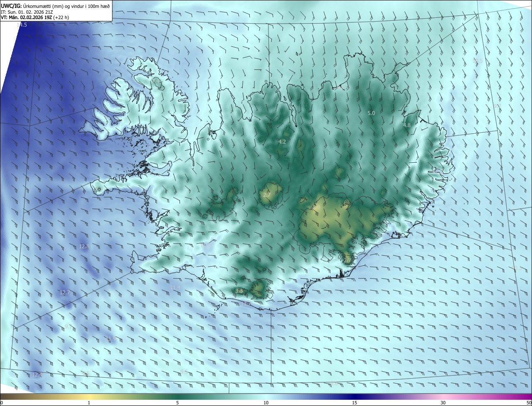The width and height of the screenshot is (532, 406).
Task: Click the 10 tick on the colour scale
Action: coord(266,403)
